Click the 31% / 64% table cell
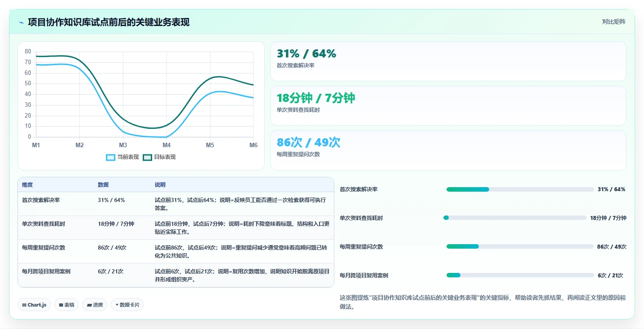 [x=111, y=200]
